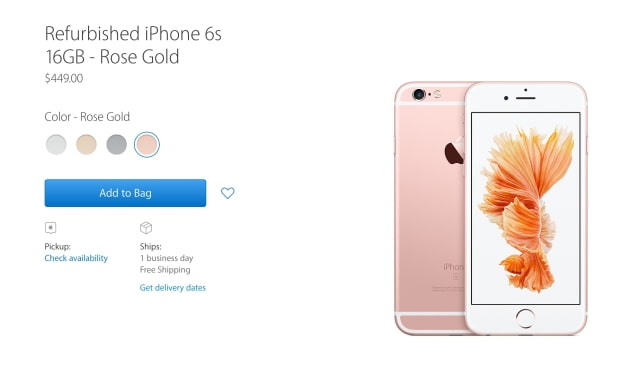
Task: Pick the Space Gray color swatch
Action: (116, 145)
